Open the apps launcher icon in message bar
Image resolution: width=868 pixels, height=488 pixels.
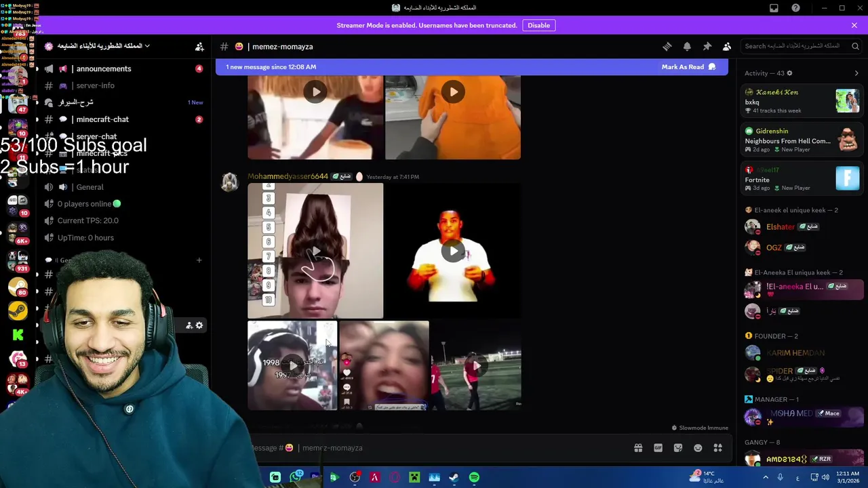[x=717, y=448]
